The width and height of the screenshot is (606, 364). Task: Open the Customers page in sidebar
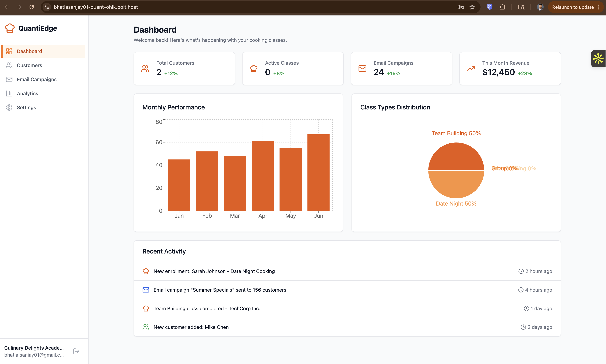tap(30, 65)
